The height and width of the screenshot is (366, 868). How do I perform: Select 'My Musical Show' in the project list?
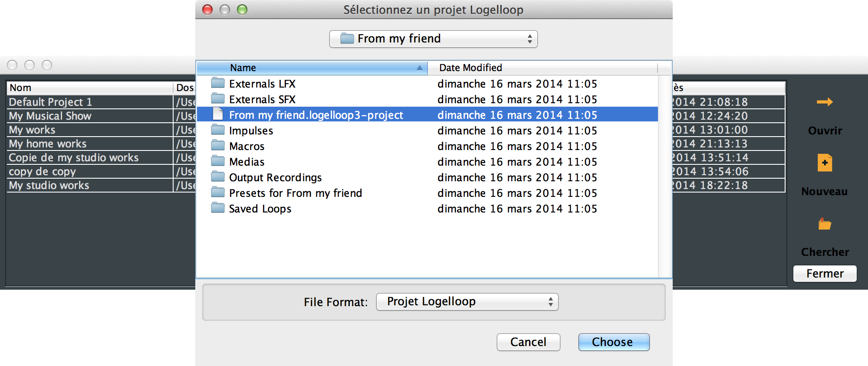[90, 116]
